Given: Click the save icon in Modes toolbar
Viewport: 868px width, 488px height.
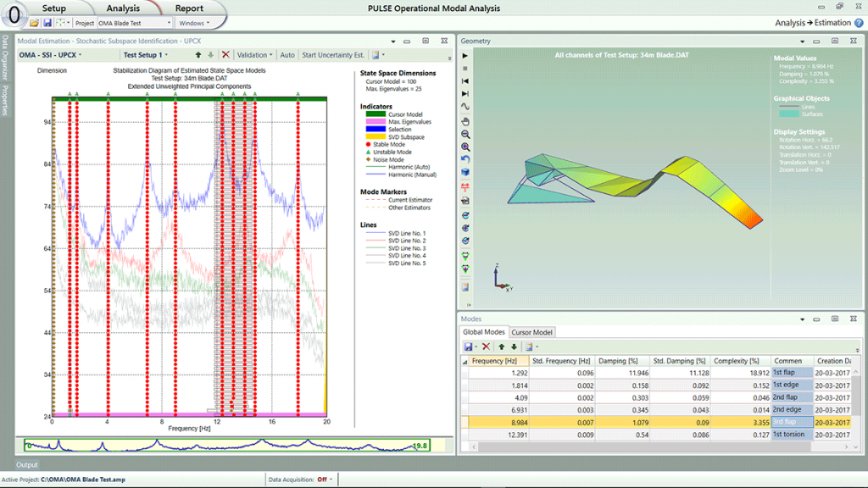Looking at the screenshot, I should [468, 347].
